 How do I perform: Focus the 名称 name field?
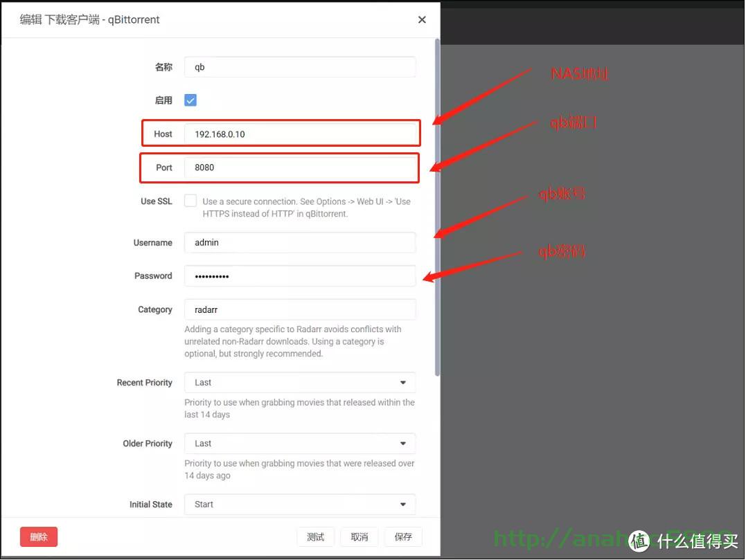[300, 67]
